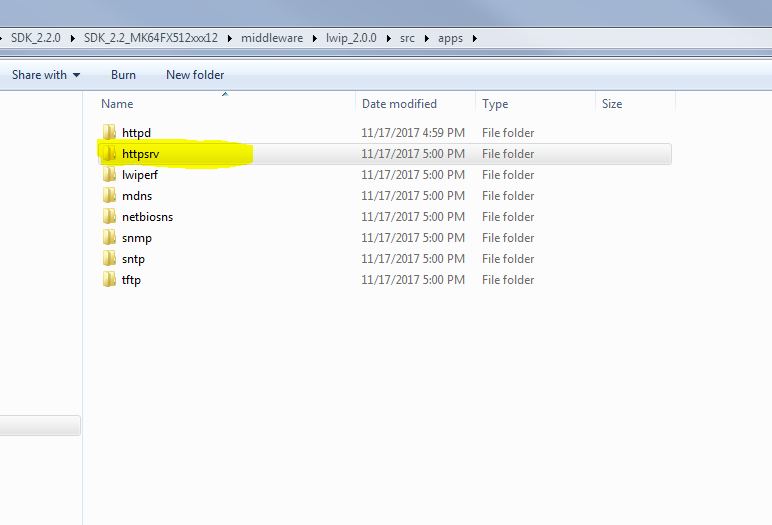Expand arrow after lwip_2.0.0 breadcrumb
This screenshot has width=772, height=525.
tap(388, 38)
